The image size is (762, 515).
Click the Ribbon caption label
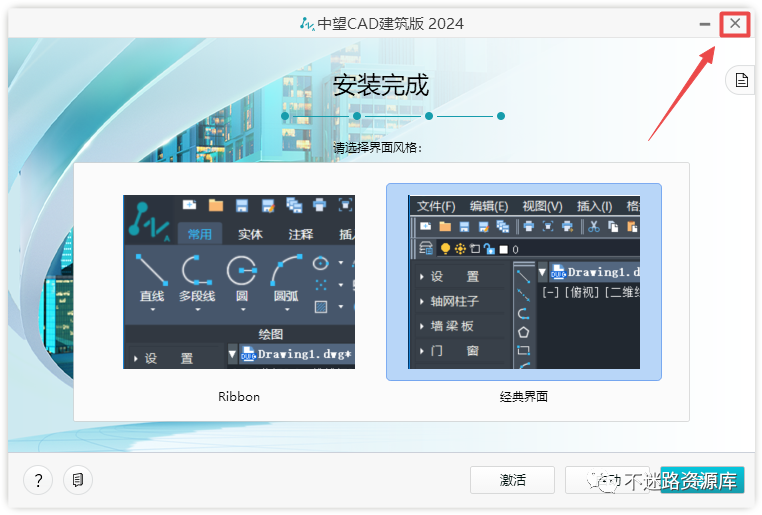239,397
